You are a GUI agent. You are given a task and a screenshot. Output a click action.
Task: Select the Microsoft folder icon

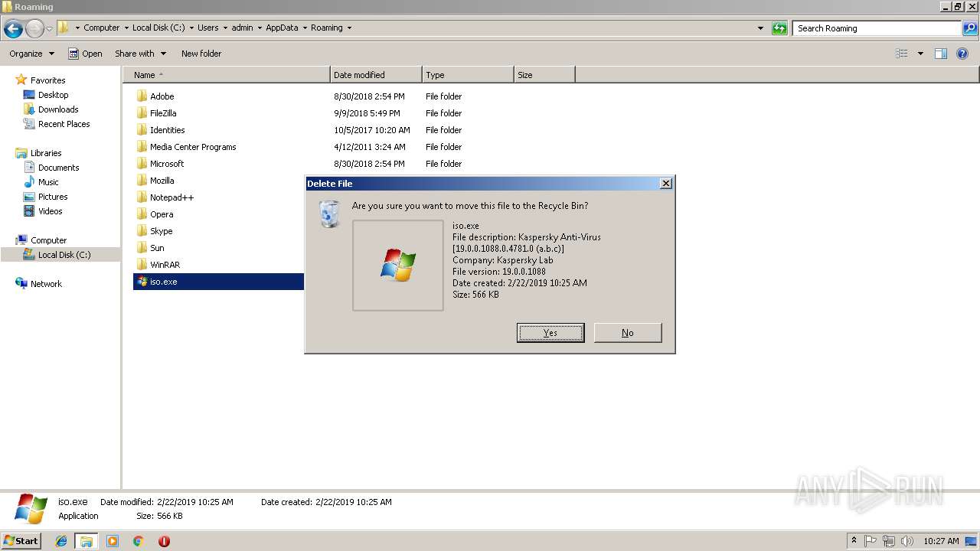[142, 163]
